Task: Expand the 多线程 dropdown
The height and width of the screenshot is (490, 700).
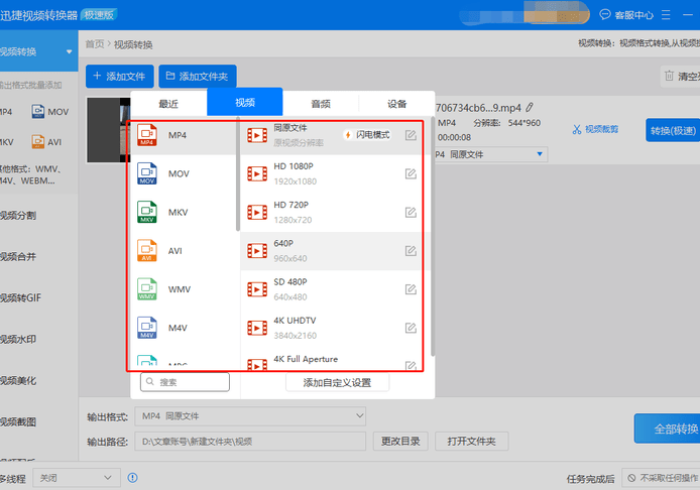Action: [76, 478]
